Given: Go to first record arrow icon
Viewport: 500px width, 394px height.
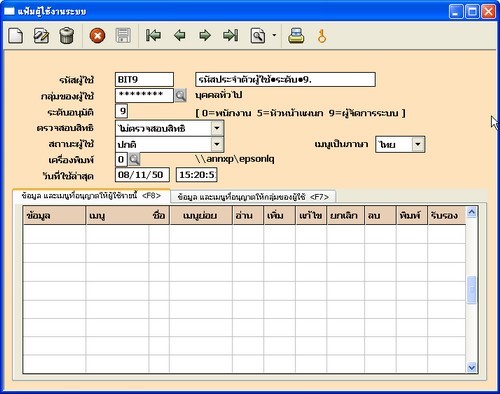Looking at the screenshot, I should point(153,35).
